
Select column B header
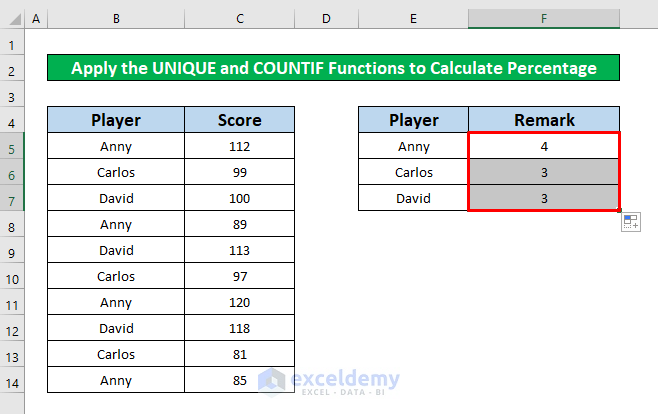(x=116, y=19)
